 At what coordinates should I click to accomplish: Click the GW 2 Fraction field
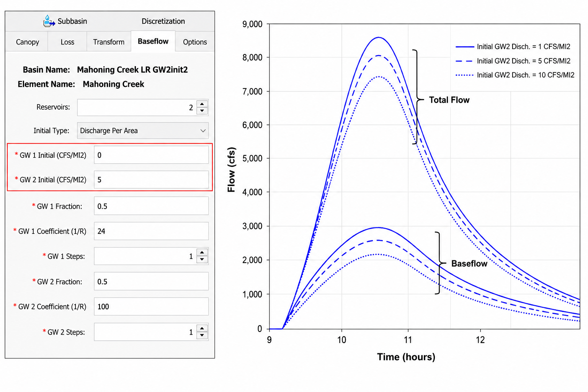[151, 281]
